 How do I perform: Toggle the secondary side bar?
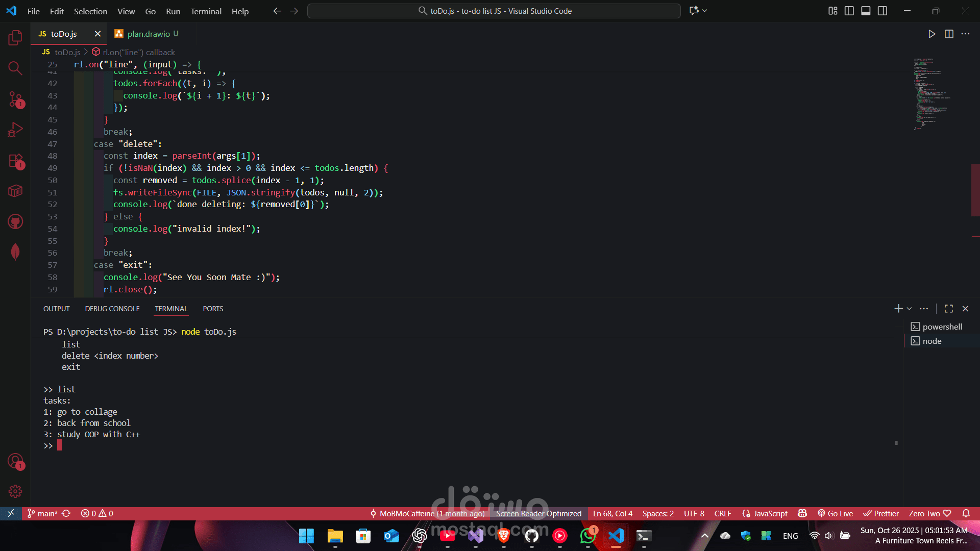(x=883, y=10)
